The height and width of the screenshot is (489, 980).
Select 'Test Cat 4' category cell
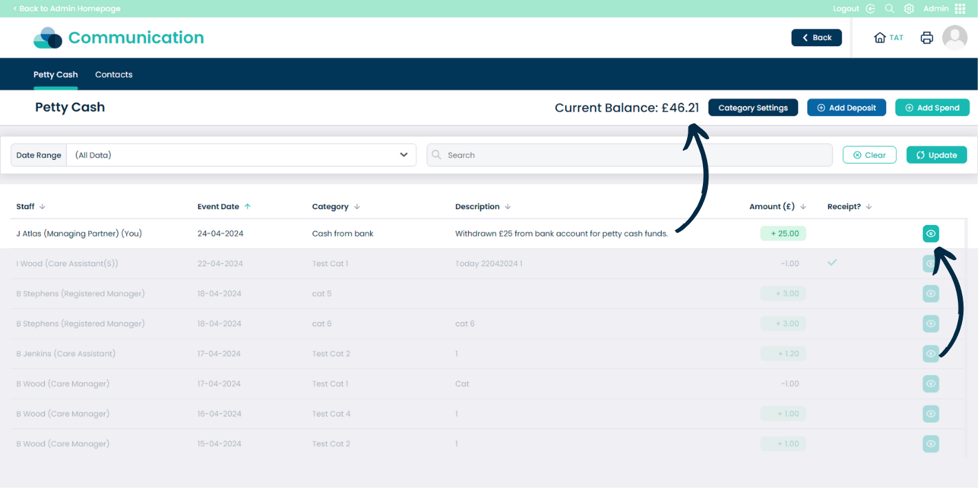(x=331, y=414)
